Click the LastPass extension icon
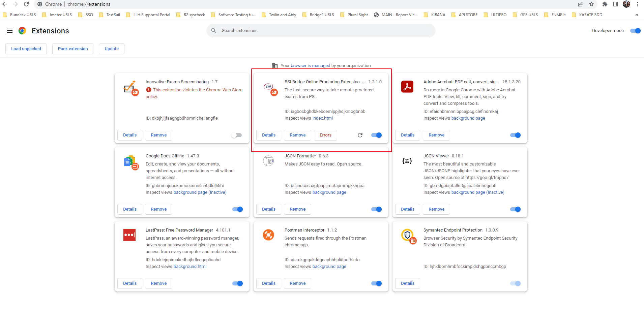 point(129,235)
